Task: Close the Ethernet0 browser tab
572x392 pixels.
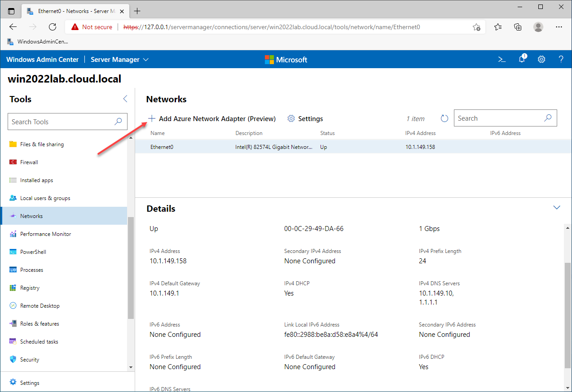Action: pyautogui.click(x=123, y=11)
